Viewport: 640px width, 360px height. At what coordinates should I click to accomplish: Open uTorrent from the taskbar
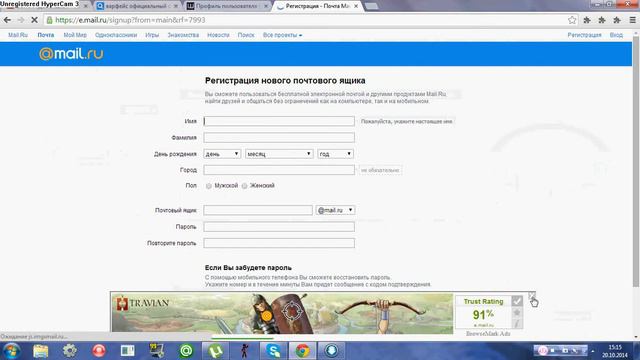215,351
